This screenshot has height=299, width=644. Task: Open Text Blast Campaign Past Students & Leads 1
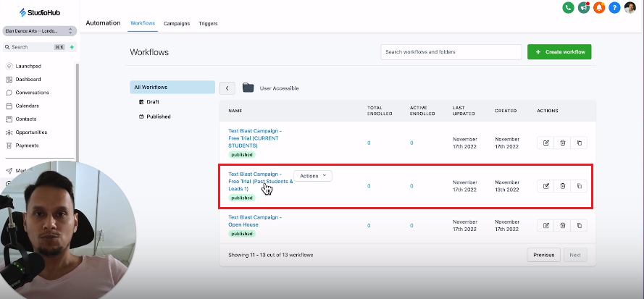coord(260,182)
